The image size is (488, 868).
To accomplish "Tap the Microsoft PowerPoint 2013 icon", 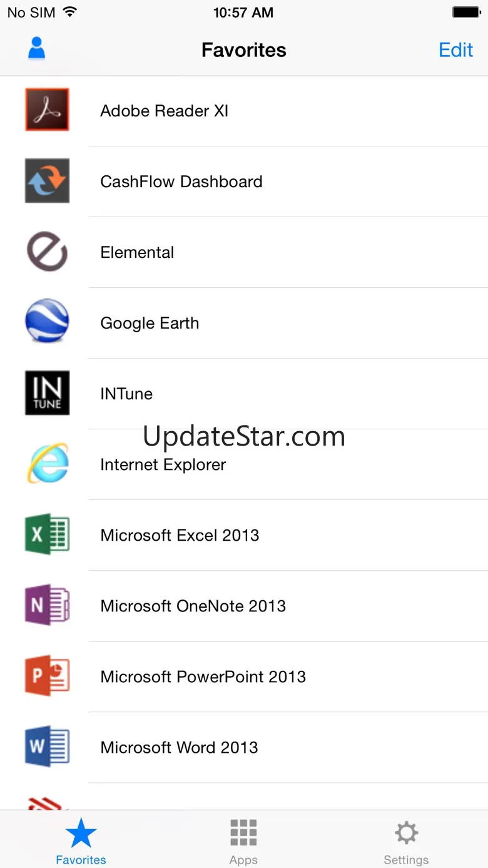I will (47, 676).
